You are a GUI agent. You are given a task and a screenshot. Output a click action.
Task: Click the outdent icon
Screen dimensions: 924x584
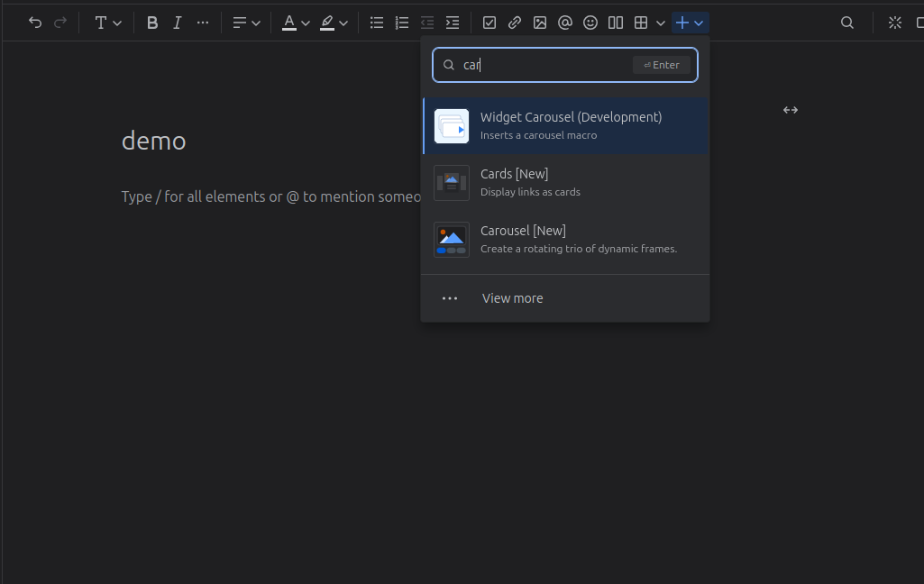[427, 23]
